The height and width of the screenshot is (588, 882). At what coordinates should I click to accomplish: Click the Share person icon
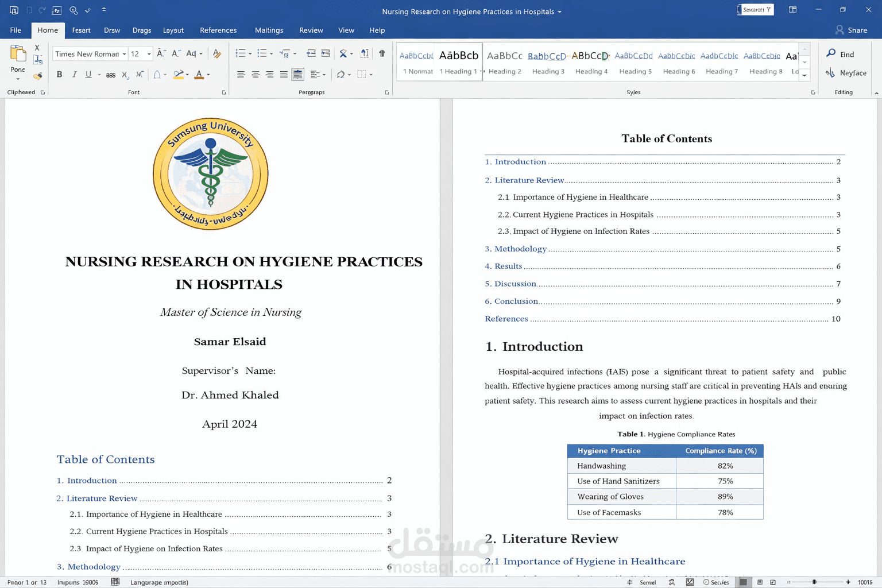[840, 30]
